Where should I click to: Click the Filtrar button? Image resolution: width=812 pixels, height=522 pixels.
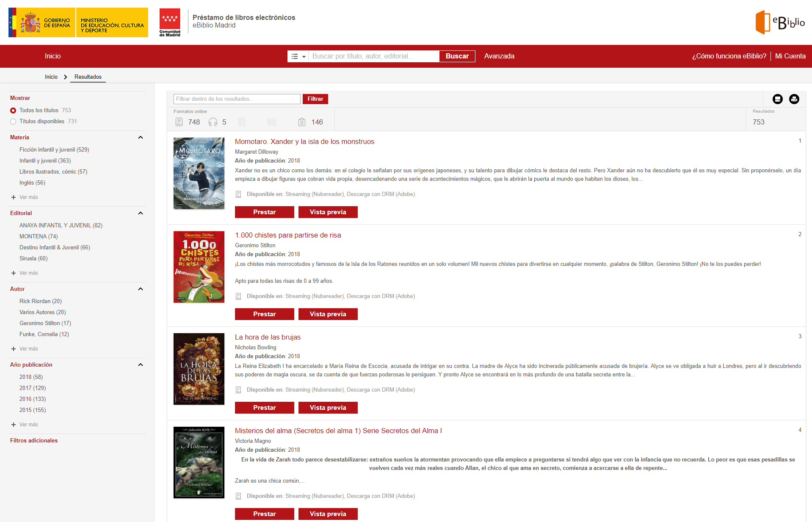[x=315, y=99]
